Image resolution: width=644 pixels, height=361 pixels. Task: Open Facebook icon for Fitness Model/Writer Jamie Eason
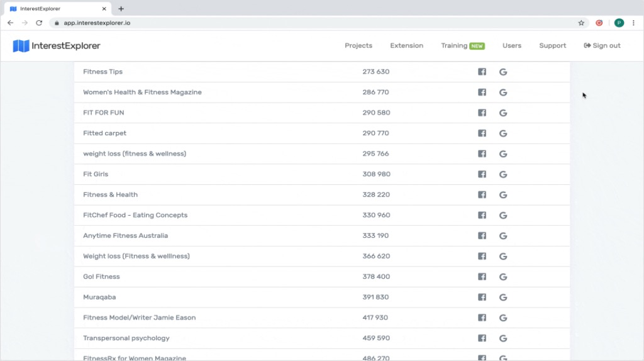point(482,318)
